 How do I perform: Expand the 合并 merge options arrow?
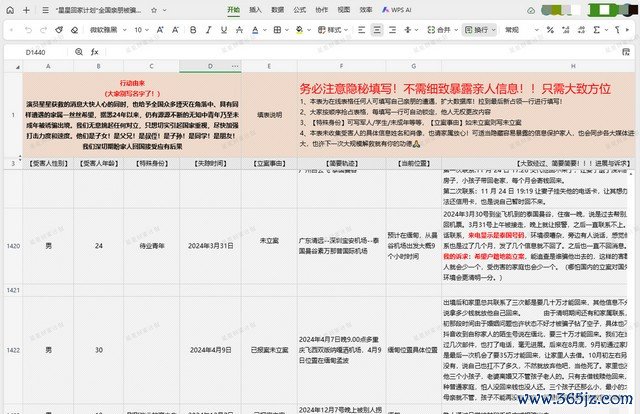pyautogui.click(x=456, y=30)
